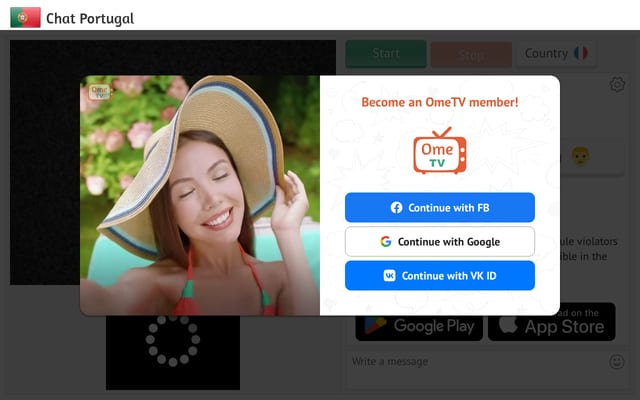Image resolution: width=640 pixels, height=400 pixels.
Task: Continue with FB login button
Action: pos(440,207)
